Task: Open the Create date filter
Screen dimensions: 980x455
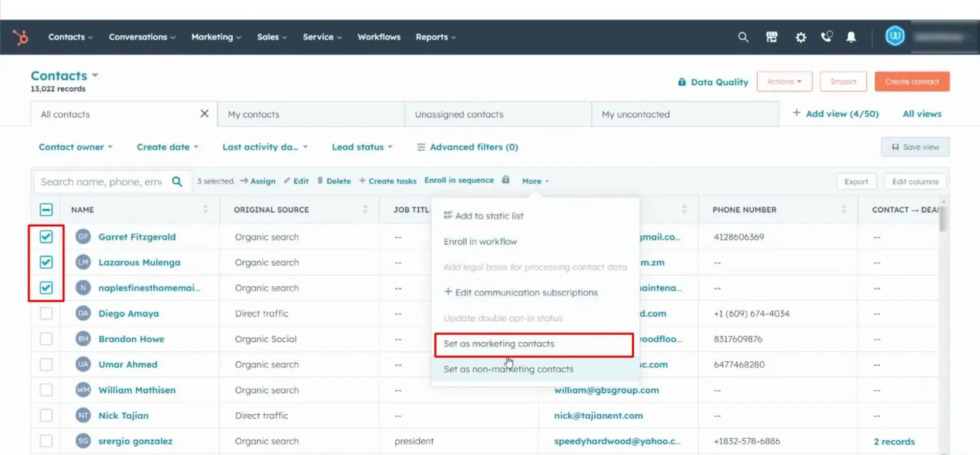Action: (x=168, y=147)
